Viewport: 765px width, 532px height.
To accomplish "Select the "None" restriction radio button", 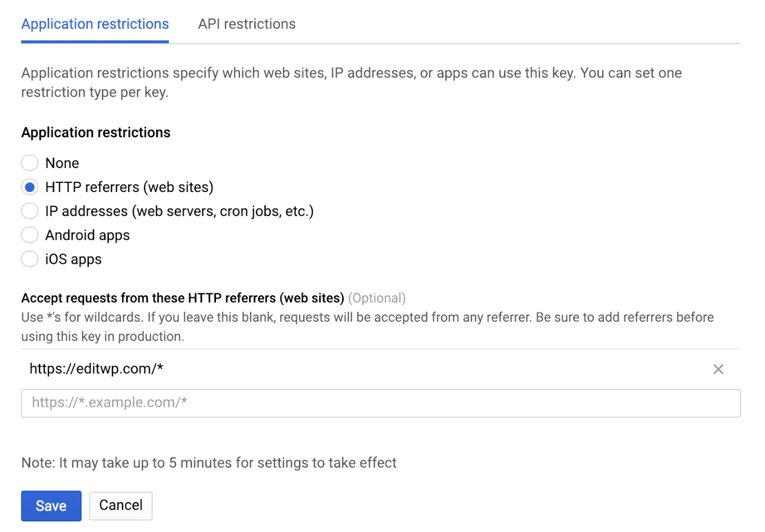I will pos(30,163).
